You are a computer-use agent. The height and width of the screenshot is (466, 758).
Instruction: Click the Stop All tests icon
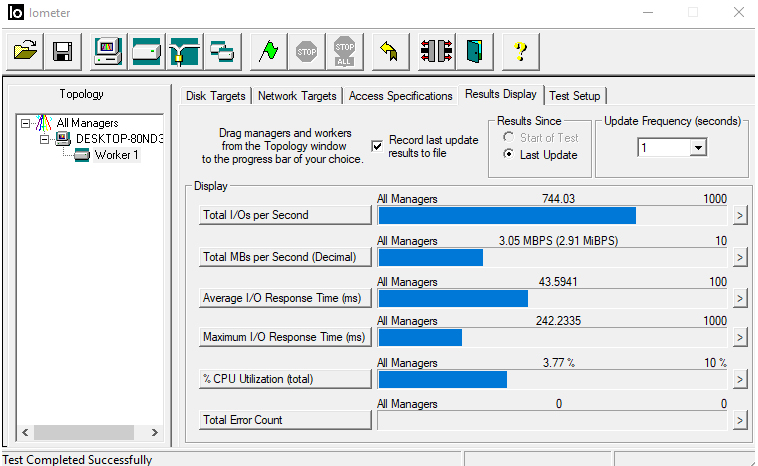click(344, 50)
